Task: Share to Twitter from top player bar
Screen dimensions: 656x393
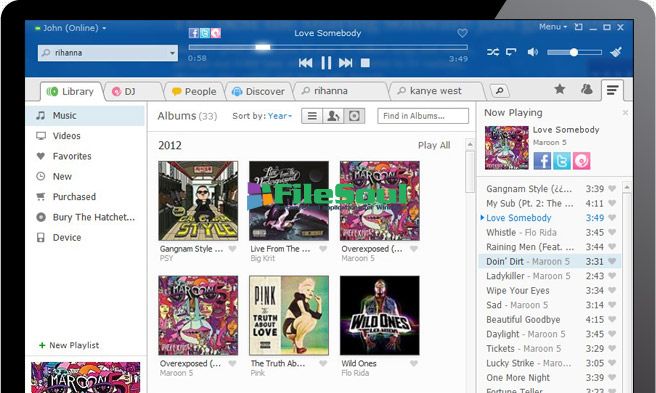Action: tap(205, 33)
